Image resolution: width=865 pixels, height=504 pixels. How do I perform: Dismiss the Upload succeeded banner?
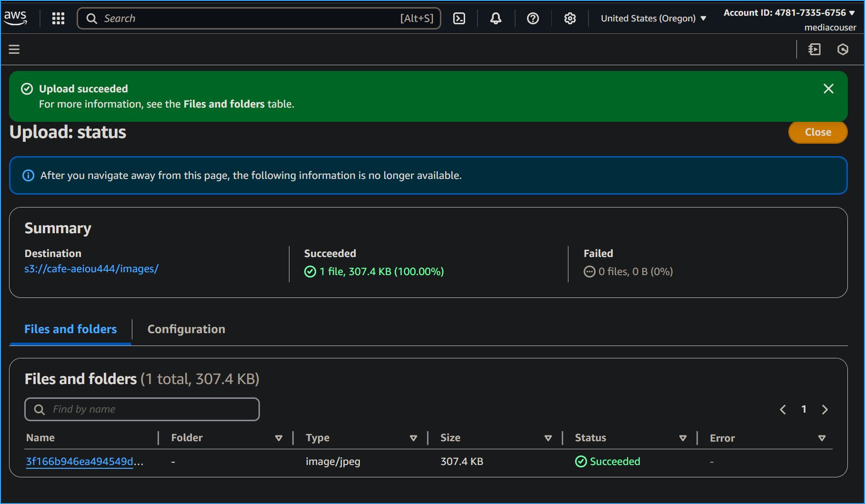coord(828,89)
